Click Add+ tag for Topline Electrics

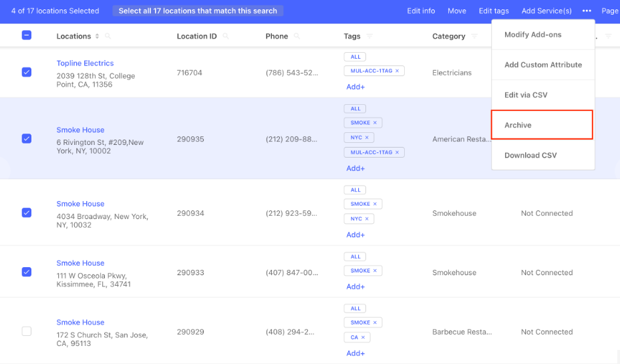[355, 87]
